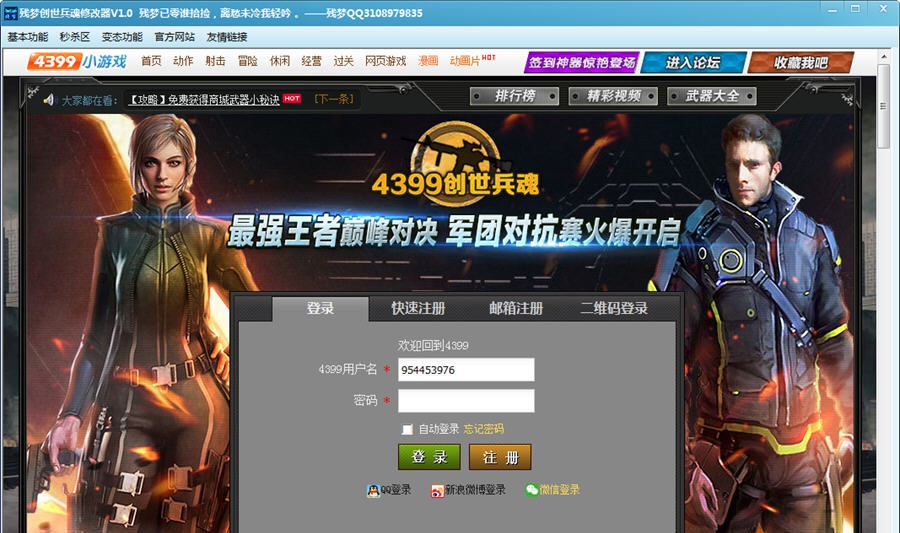
Task: Maximize the trainer window
Action: (855, 9)
